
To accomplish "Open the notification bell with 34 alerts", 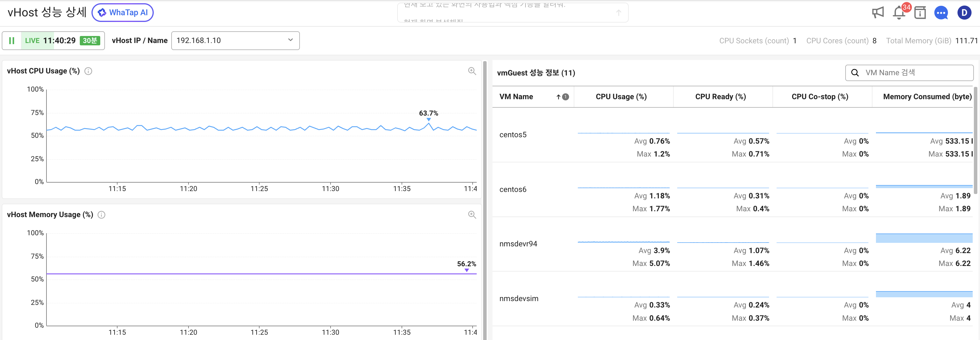I will (x=900, y=12).
